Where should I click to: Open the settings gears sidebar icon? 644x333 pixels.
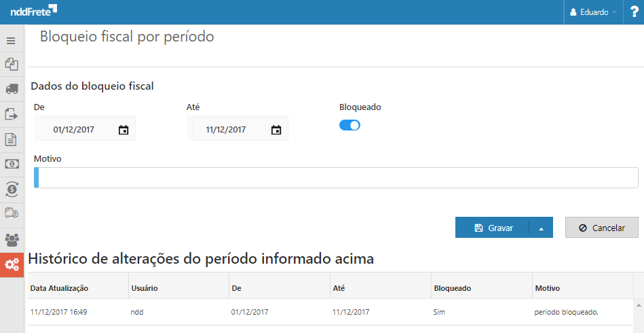(12, 265)
